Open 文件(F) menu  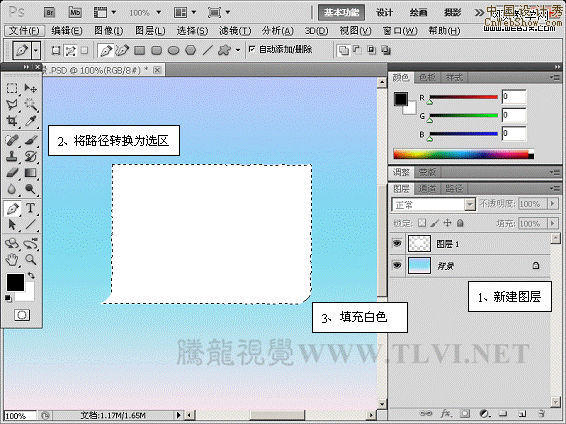[24, 31]
